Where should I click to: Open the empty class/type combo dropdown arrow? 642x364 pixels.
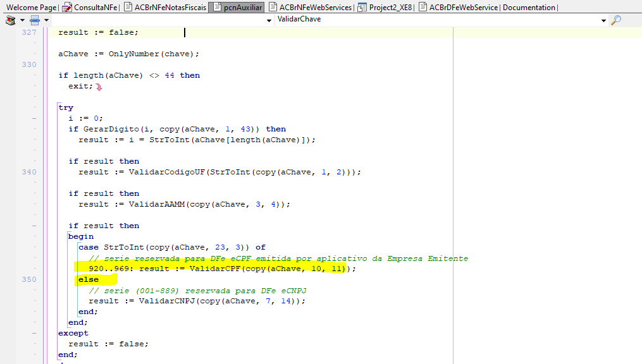tap(269, 20)
